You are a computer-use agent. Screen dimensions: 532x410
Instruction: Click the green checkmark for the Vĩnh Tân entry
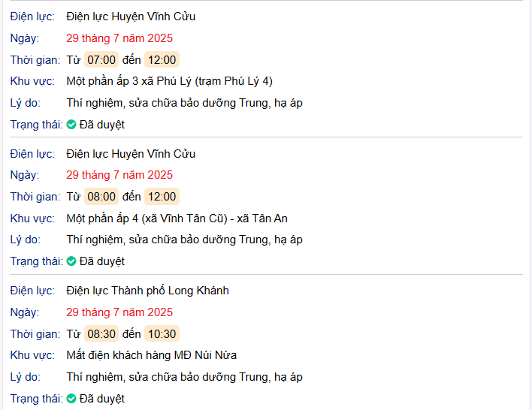click(x=71, y=261)
